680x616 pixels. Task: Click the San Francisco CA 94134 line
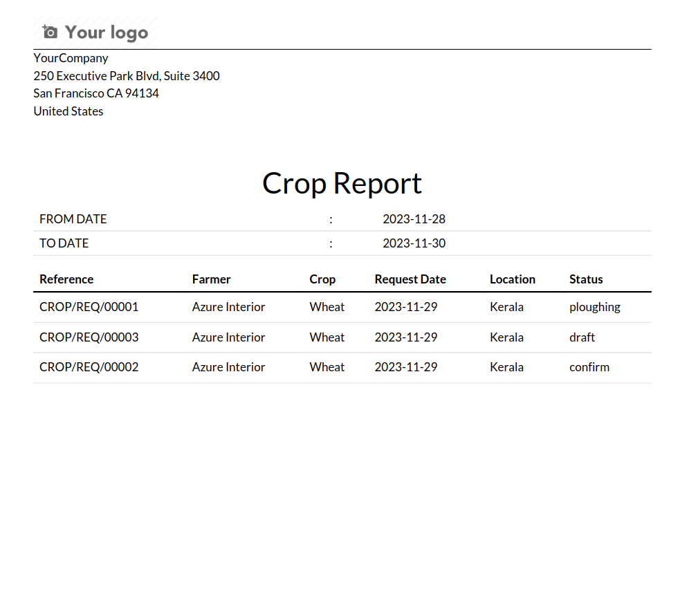tap(96, 93)
